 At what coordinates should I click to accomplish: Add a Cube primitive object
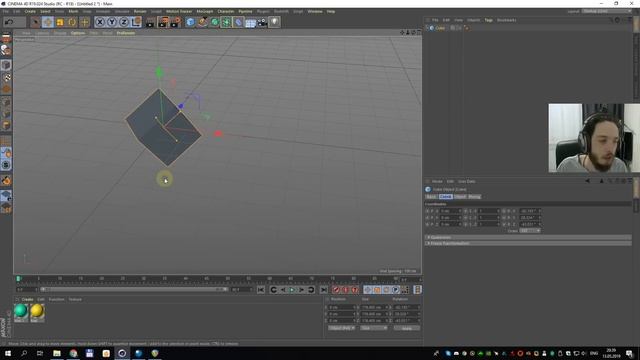[x=191, y=22]
